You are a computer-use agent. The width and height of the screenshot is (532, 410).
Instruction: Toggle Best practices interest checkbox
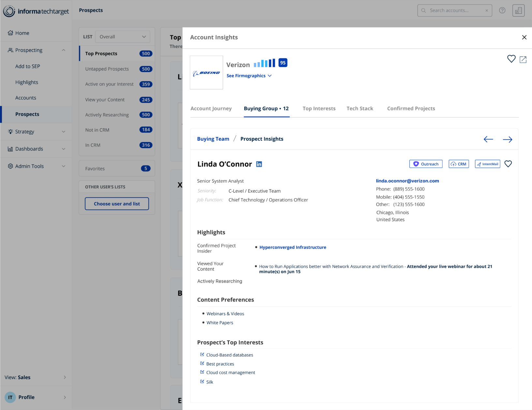[202, 363]
